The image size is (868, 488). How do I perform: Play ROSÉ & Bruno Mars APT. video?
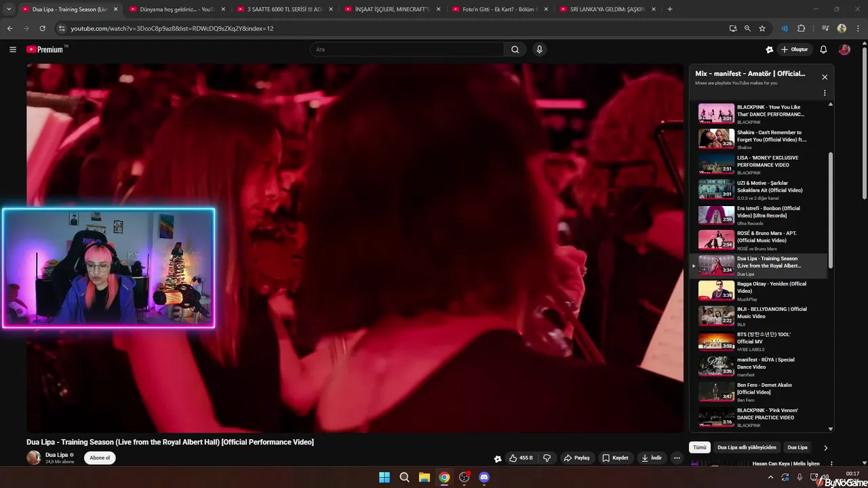(x=758, y=240)
